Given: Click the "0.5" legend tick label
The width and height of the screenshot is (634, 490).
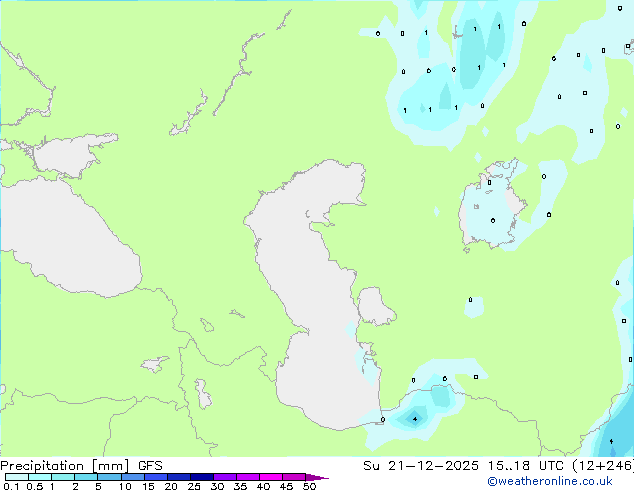Looking at the screenshot, I should coord(35,486).
